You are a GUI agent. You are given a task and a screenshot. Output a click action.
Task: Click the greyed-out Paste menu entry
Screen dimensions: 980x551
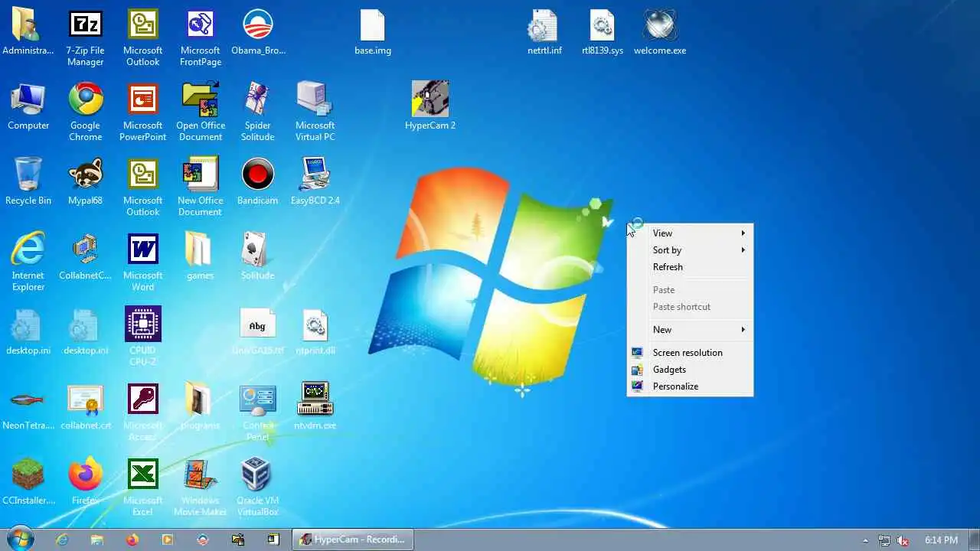tap(690, 290)
